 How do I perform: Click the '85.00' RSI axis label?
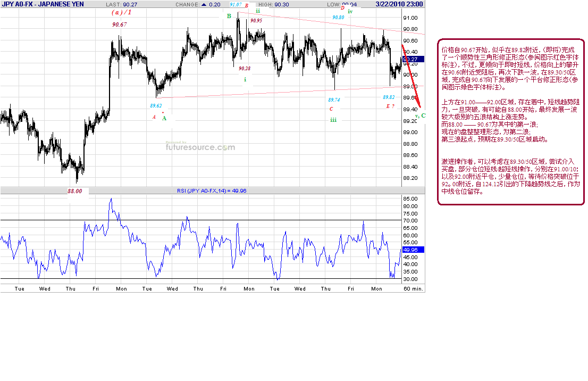410,199
